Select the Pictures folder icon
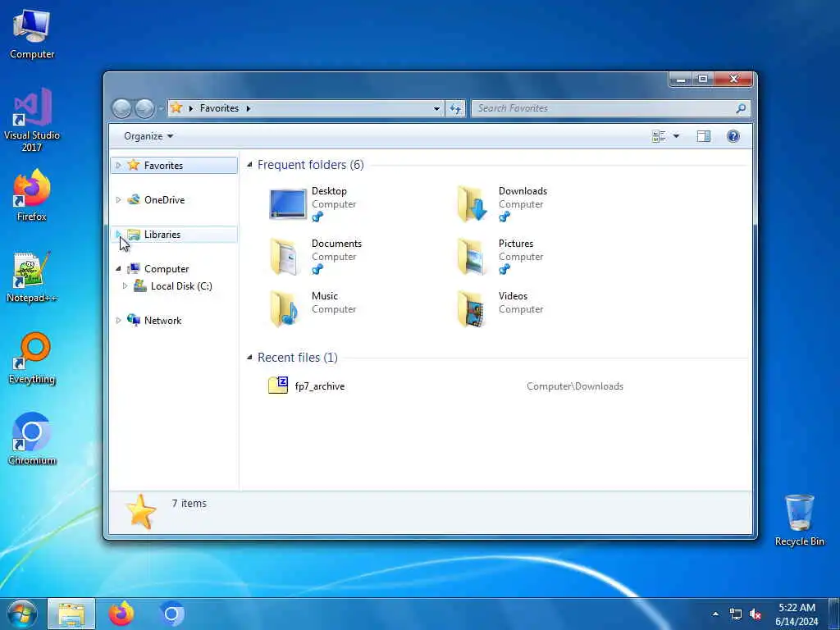This screenshot has height=630, width=840. [x=472, y=257]
